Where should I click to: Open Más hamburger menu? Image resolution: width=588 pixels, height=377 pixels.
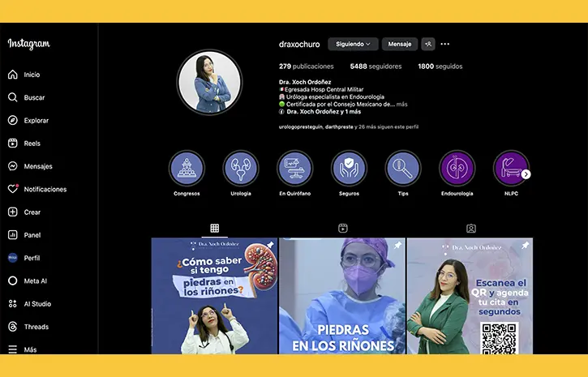click(x=13, y=349)
